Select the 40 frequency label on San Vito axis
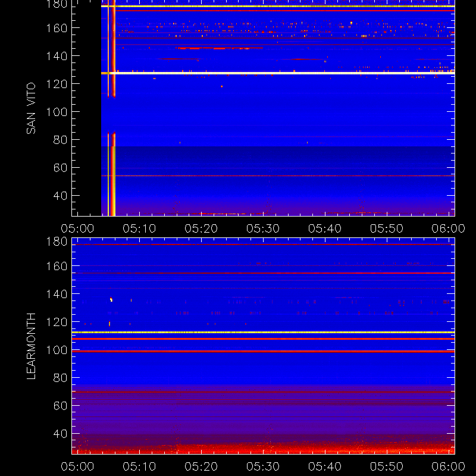 tap(60, 196)
